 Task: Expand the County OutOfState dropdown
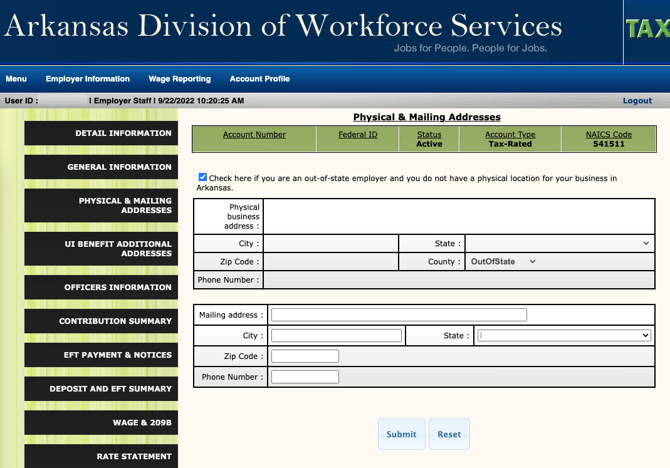[503, 262]
